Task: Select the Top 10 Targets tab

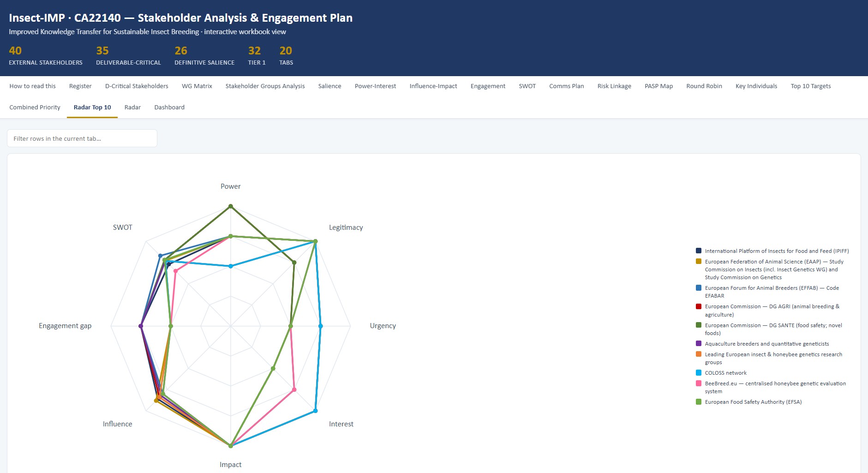Action: click(810, 86)
